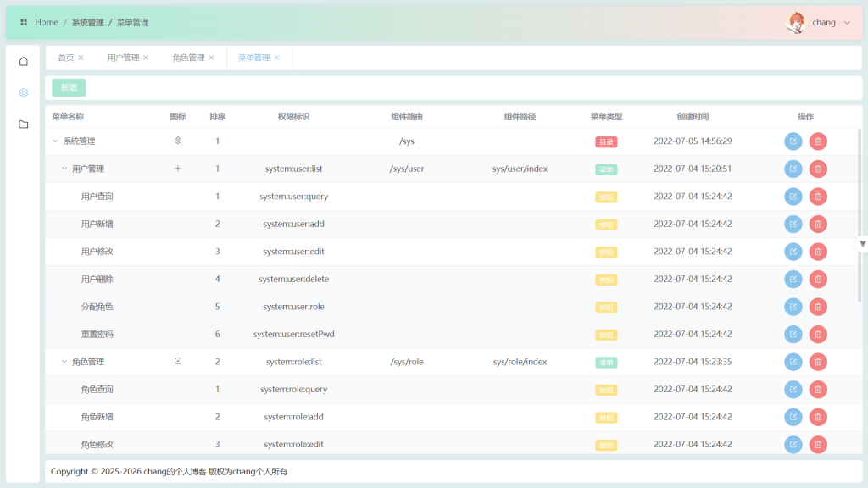
Task: Collapse the 角色管理 tree row
Action: (x=64, y=362)
